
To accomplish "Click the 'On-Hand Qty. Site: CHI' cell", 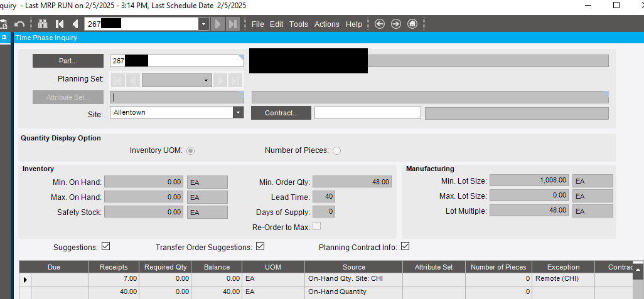I will pyautogui.click(x=354, y=279).
